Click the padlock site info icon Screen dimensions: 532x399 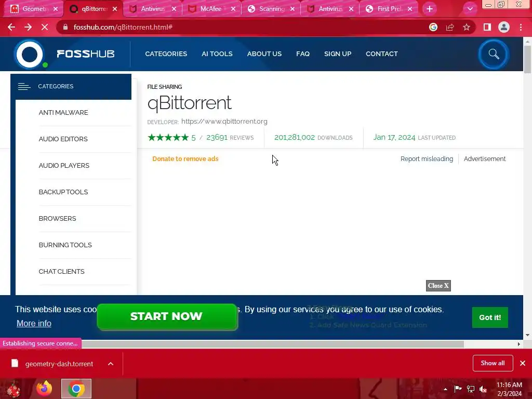pos(65,27)
